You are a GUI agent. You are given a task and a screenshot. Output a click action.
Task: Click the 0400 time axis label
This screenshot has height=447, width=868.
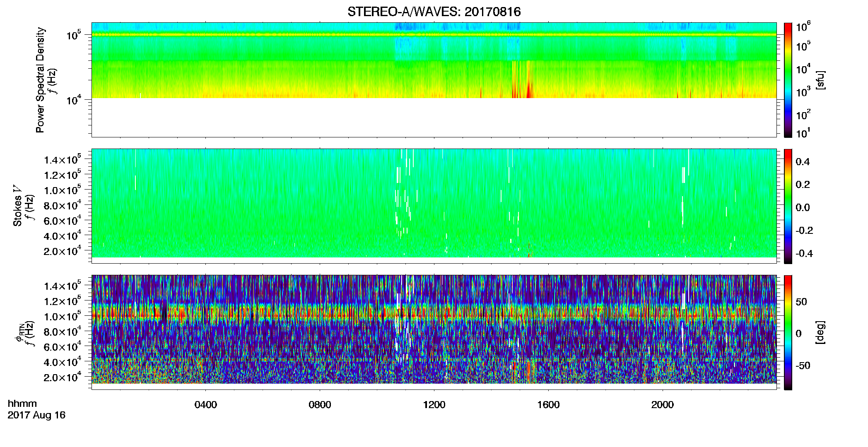click(206, 405)
